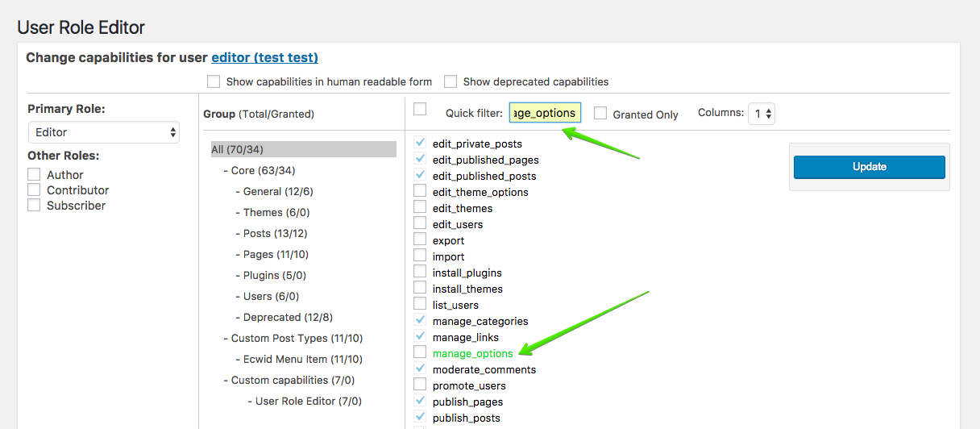Screen dimensions: 980x429
Task: Select the Ecwid Menu Item group
Action: click(298, 359)
